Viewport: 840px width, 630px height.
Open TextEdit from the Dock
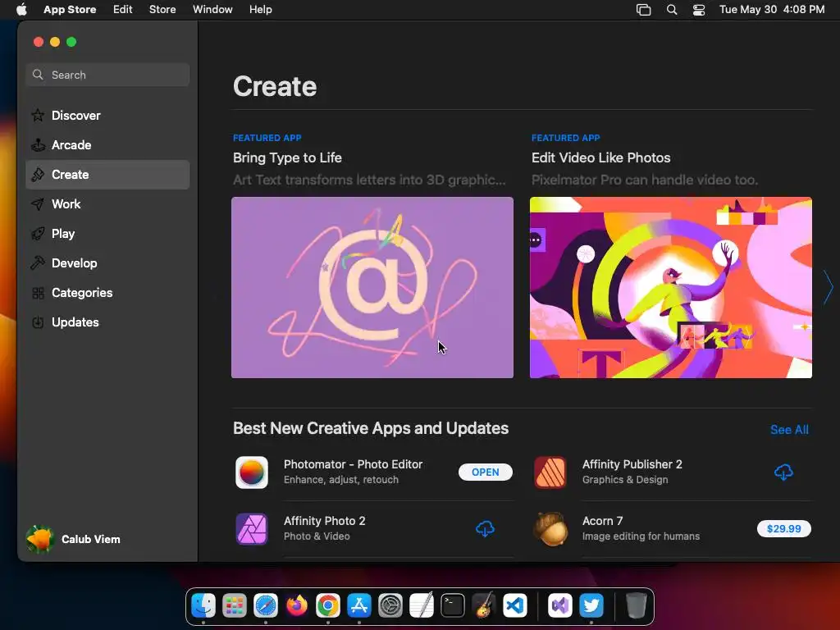pos(422,606)
